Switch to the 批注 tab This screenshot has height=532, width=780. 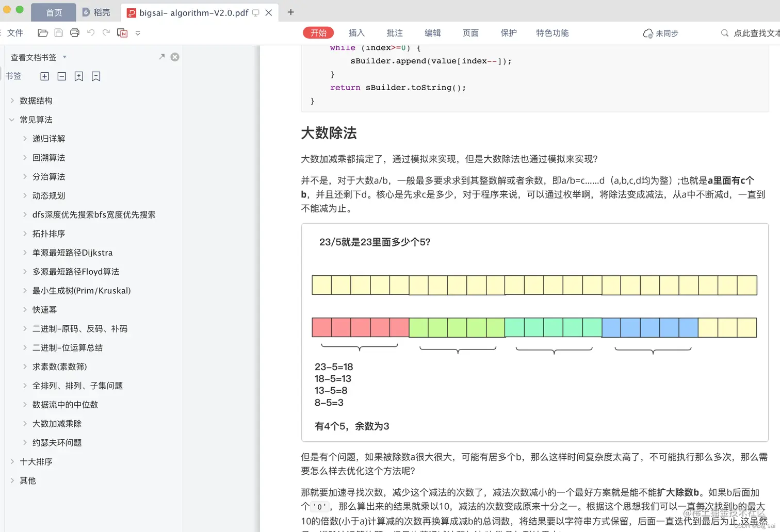[x=395, y=33]
